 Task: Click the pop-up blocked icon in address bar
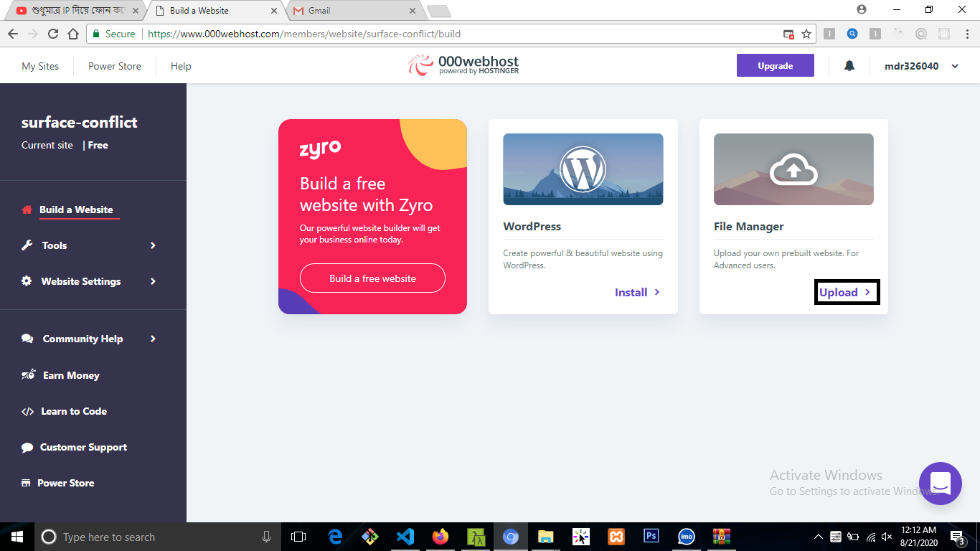click(x=788, y=34)
